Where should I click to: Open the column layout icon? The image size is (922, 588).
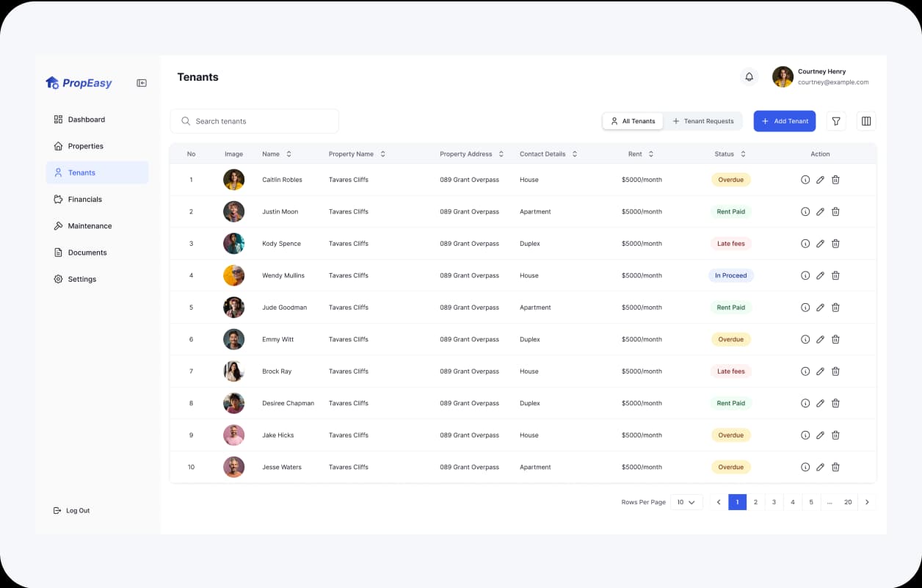866,121
